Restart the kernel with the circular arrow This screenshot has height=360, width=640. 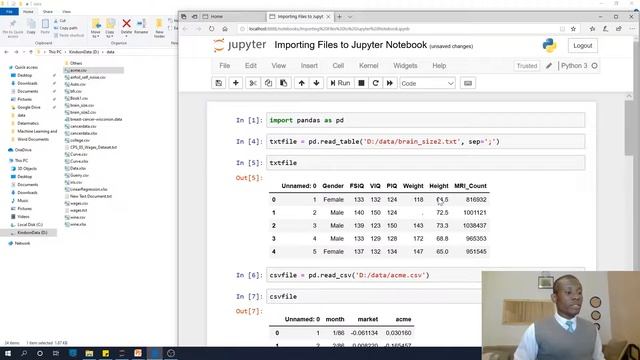[376, 83]
